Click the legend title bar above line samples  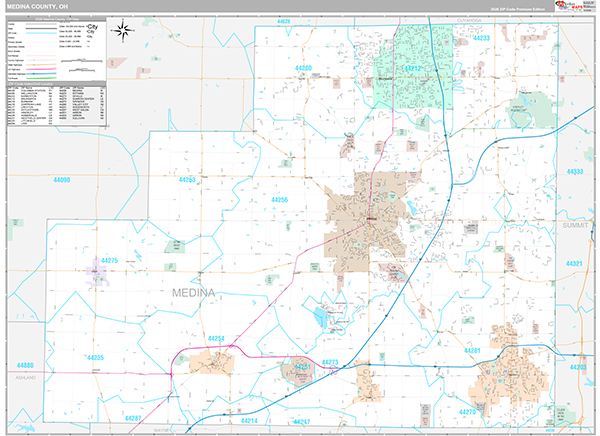click(x=56, y=18)
